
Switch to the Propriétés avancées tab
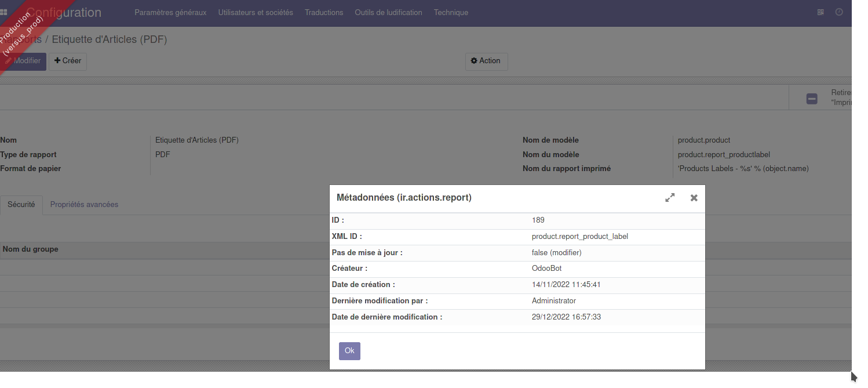(83, 204)
